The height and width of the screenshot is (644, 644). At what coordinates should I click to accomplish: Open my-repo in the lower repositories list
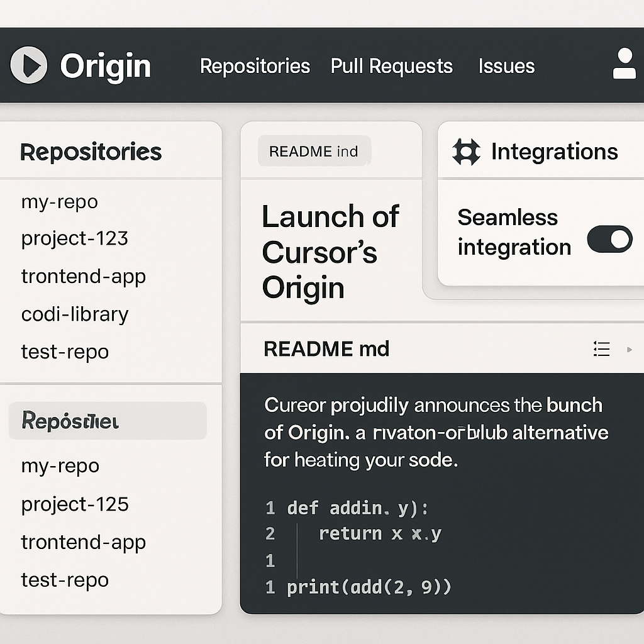point(60,466)
